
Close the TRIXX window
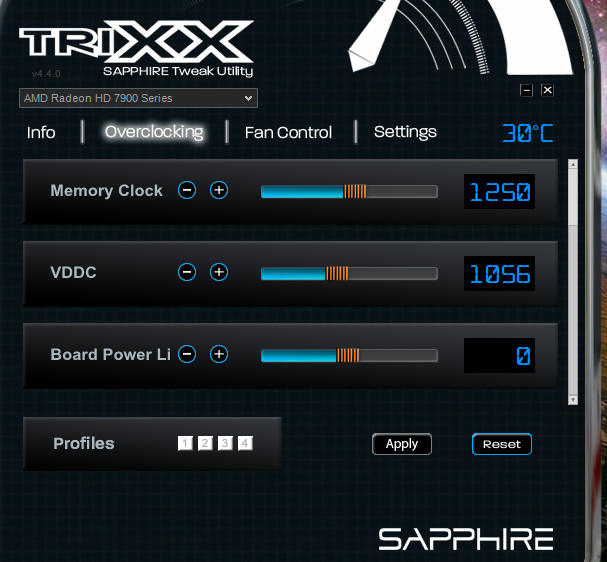[547, 90]
